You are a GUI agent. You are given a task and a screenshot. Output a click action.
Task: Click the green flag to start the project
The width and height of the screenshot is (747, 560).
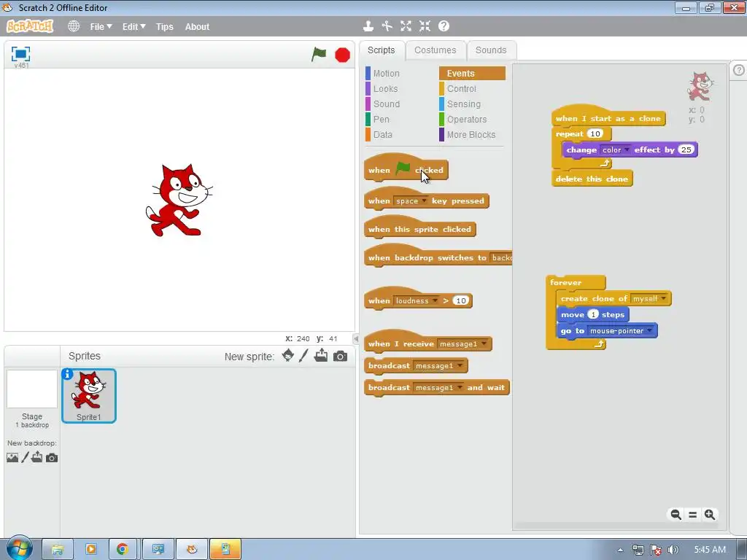coord(319,54)
